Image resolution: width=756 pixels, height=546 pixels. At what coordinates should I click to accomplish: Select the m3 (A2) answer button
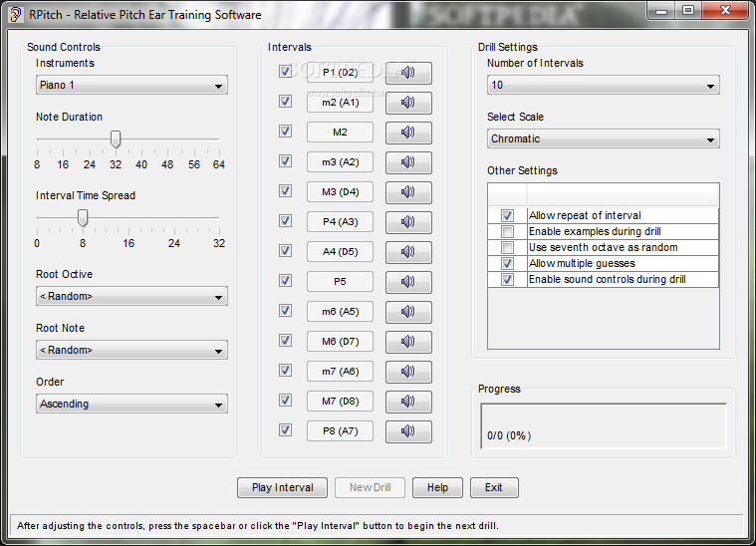(340, 162)
